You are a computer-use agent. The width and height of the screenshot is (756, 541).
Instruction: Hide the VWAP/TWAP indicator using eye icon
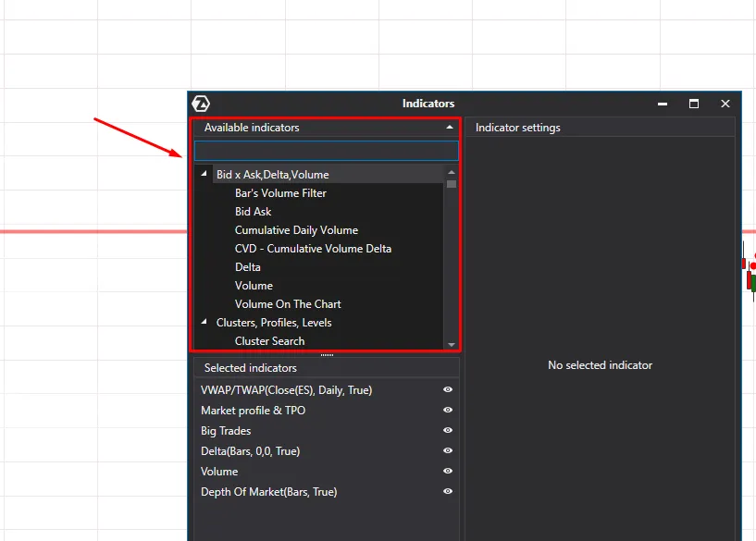(448, 390)
